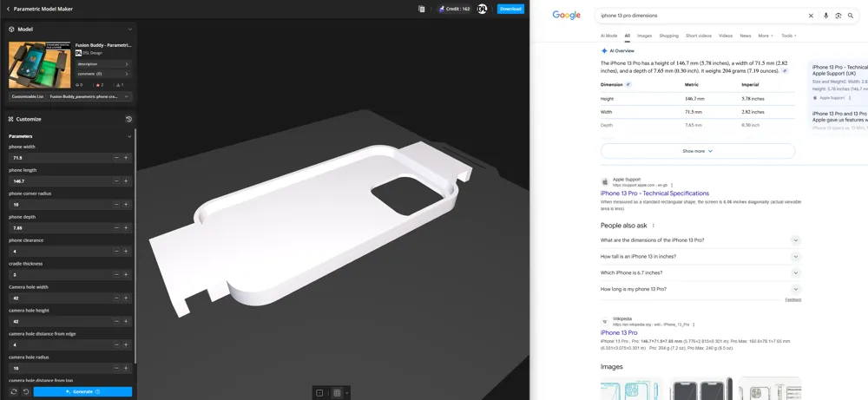Viewport: 868px width, 400px height.
Task: Increase camera hole height value
Action: (126, 321)
